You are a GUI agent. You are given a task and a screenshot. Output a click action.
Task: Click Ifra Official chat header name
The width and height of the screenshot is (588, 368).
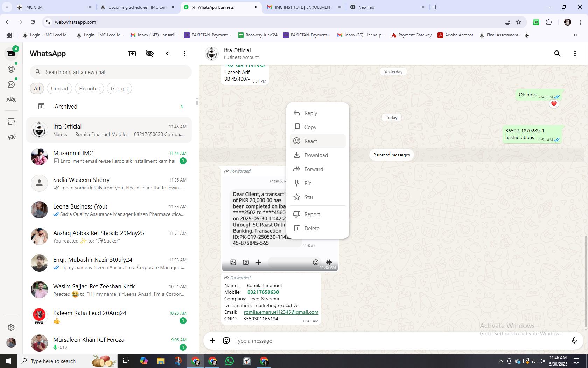click(237, 50)
